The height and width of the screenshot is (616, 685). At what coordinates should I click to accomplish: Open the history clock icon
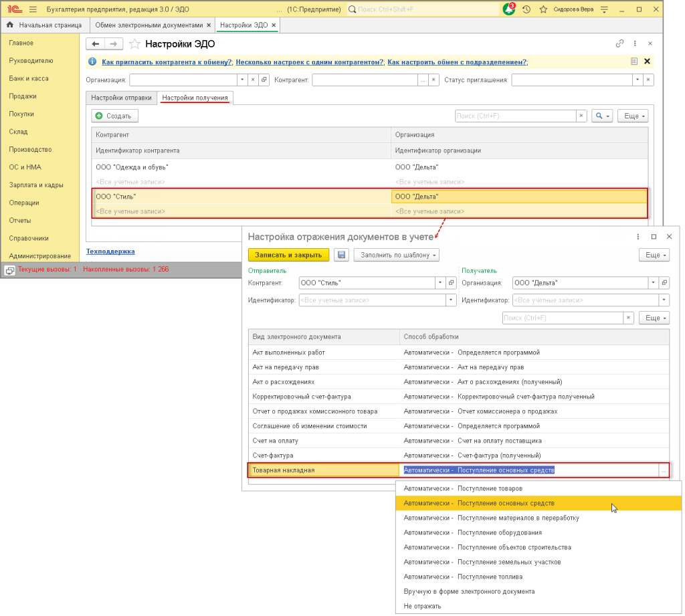point(526,10)
